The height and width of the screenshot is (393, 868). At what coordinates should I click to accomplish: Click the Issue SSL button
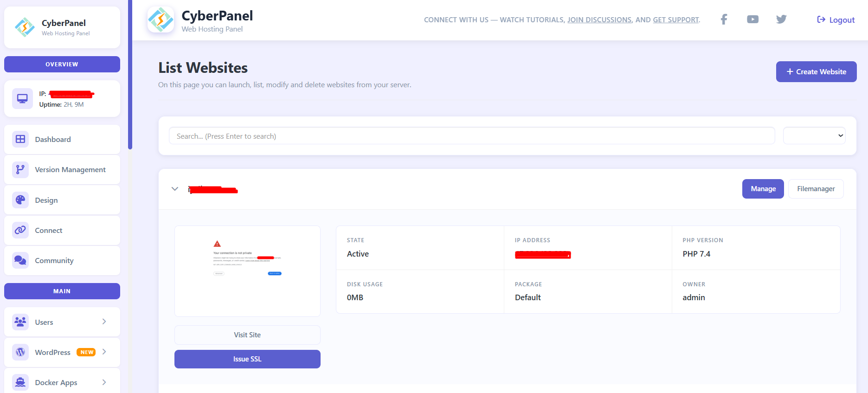[247, 359]
